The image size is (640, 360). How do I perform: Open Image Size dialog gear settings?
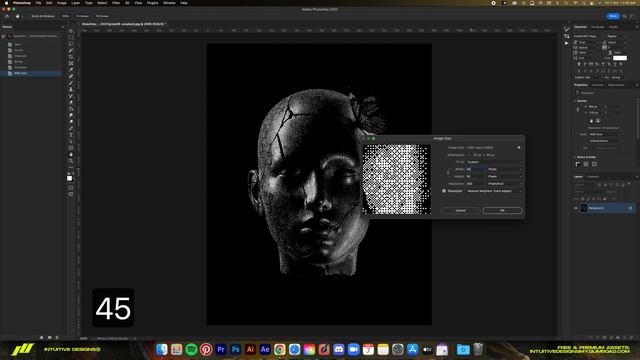click(519, 147)
